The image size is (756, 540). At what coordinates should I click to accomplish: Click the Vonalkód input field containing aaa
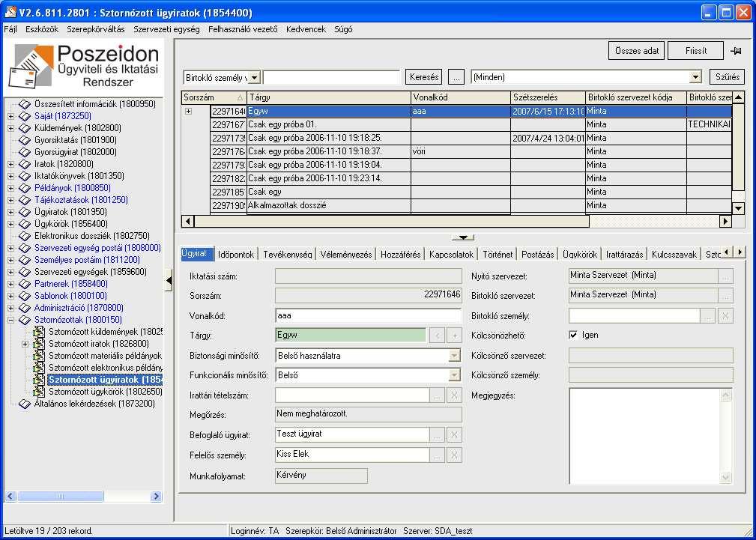click(x=369, y=316)
